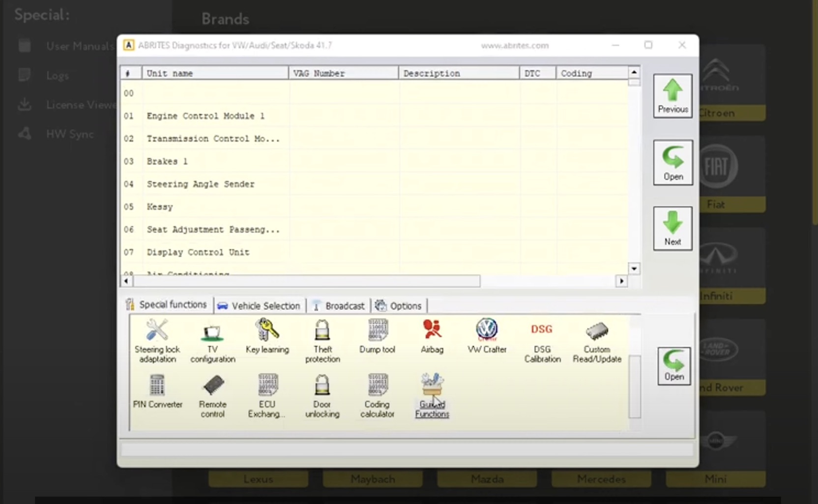This screenshot has width=818, height=504.
Task: Click the Next arrow button
Action: click(672, 228)
